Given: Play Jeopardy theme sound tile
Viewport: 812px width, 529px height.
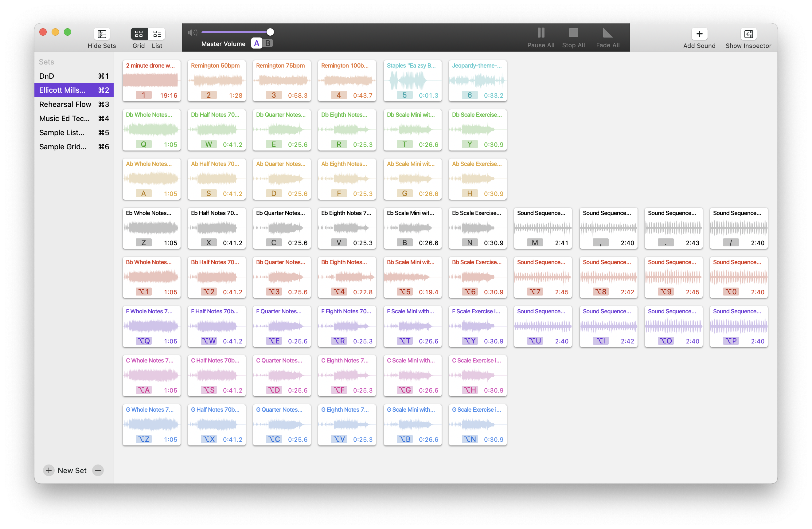Looking at the screenshot, I should tap(477, 79).
